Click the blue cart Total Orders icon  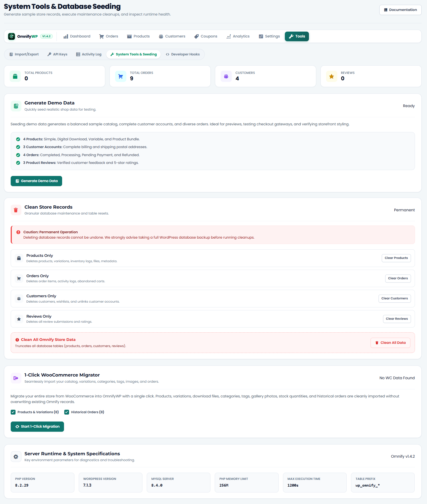click(121, 76)
